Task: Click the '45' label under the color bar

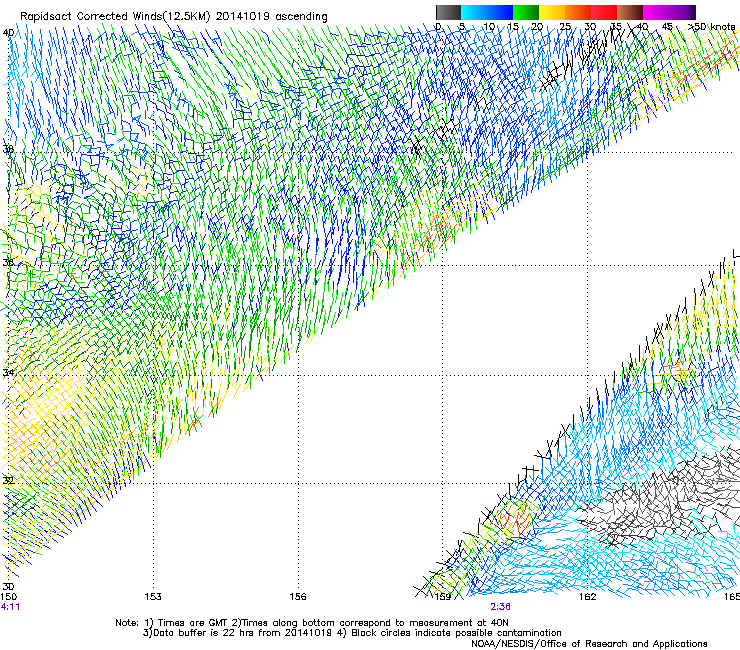Action: point(667,26)
